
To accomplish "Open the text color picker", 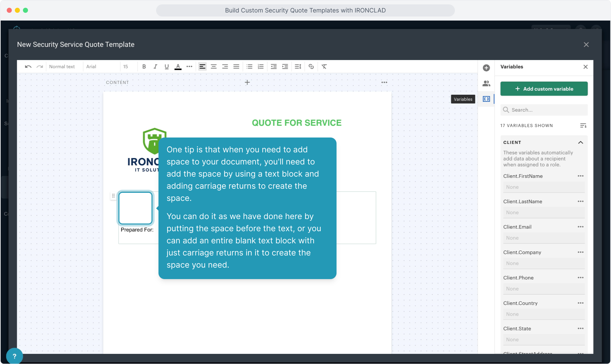I will [178, 67].
